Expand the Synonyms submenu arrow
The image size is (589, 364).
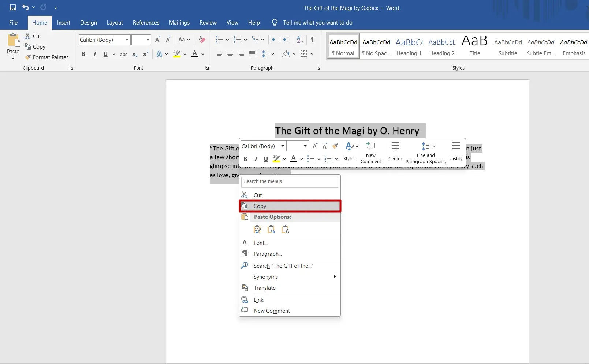[335, 277]
